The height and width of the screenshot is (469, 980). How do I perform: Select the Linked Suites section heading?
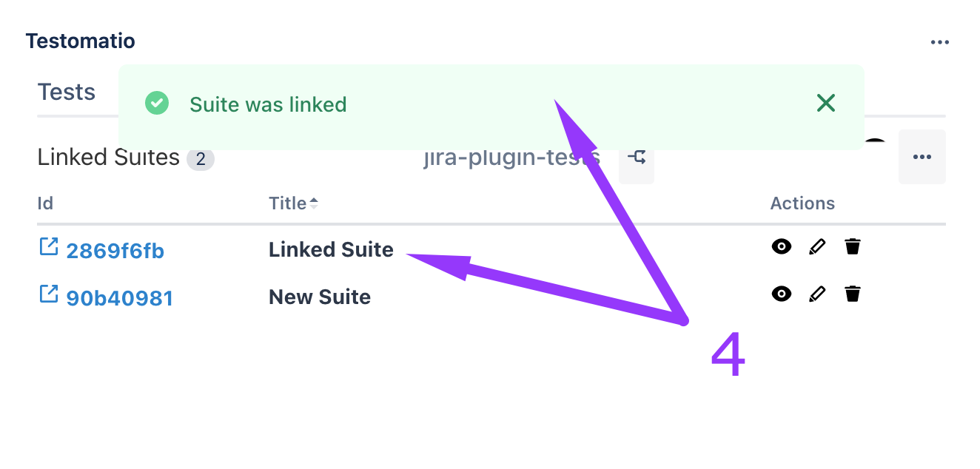click(109, 158)
